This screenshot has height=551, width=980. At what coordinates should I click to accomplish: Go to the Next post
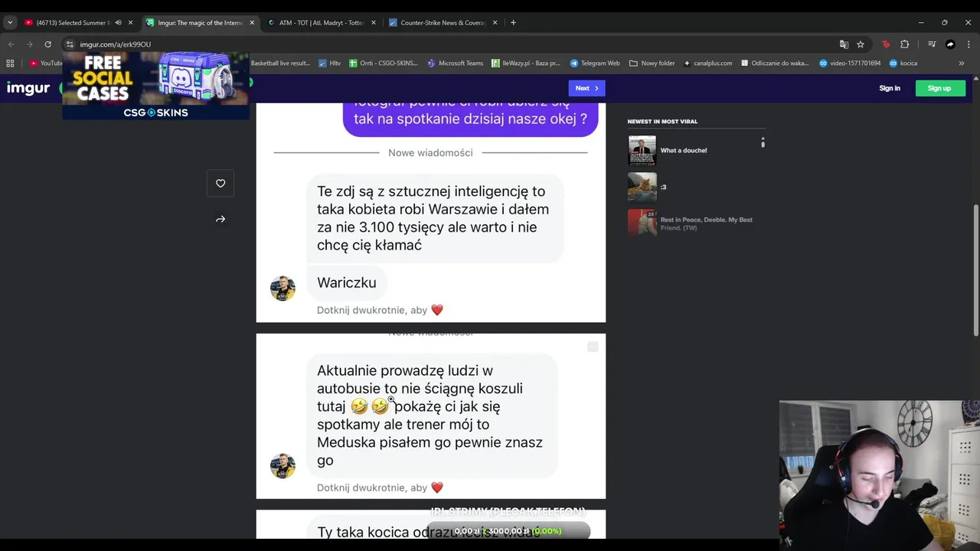click(x=586, y=88)
